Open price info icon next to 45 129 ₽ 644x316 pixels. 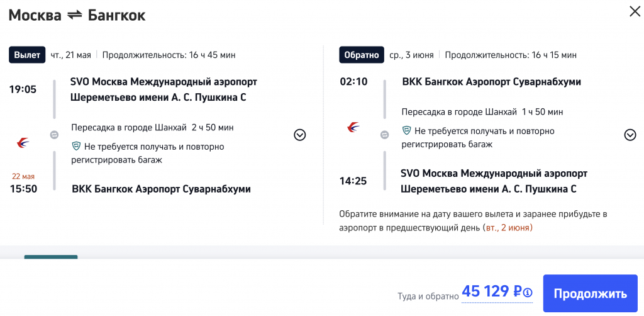(x=528, y=293)
